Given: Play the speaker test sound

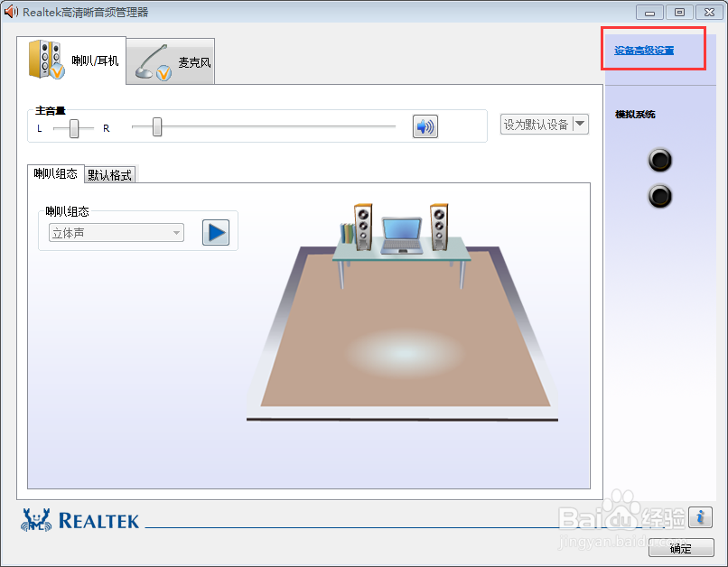Looking at the screenshot, I should (216, 232).
